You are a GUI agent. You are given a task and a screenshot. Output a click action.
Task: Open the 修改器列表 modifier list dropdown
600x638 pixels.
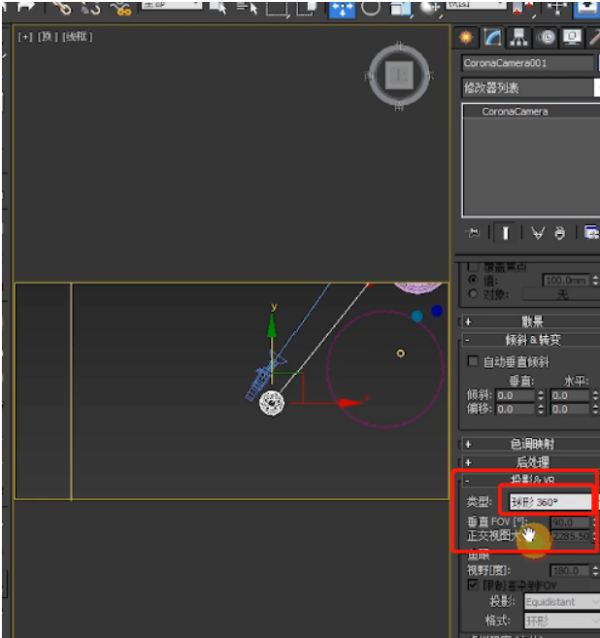point(531,87)
